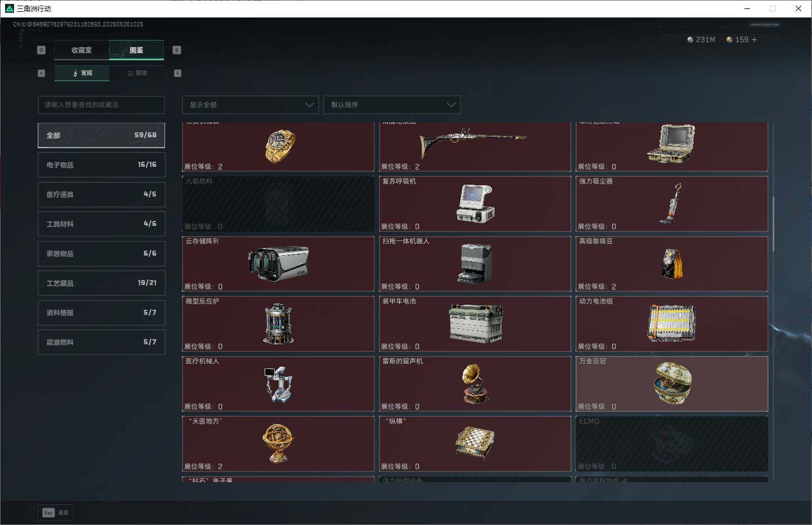The image size is (812, 525).
Task: Click the E key hint icon
Action: (176, 50)
